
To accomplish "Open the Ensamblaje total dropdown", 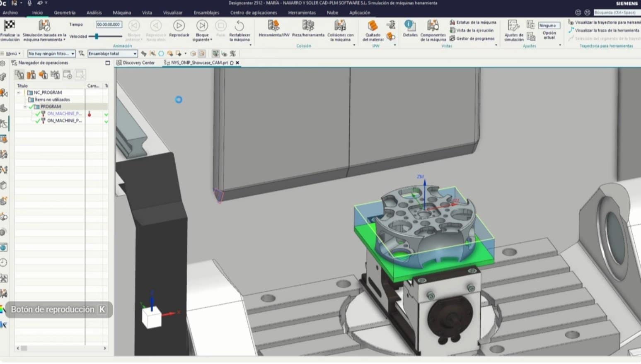I will pos(111,53).
